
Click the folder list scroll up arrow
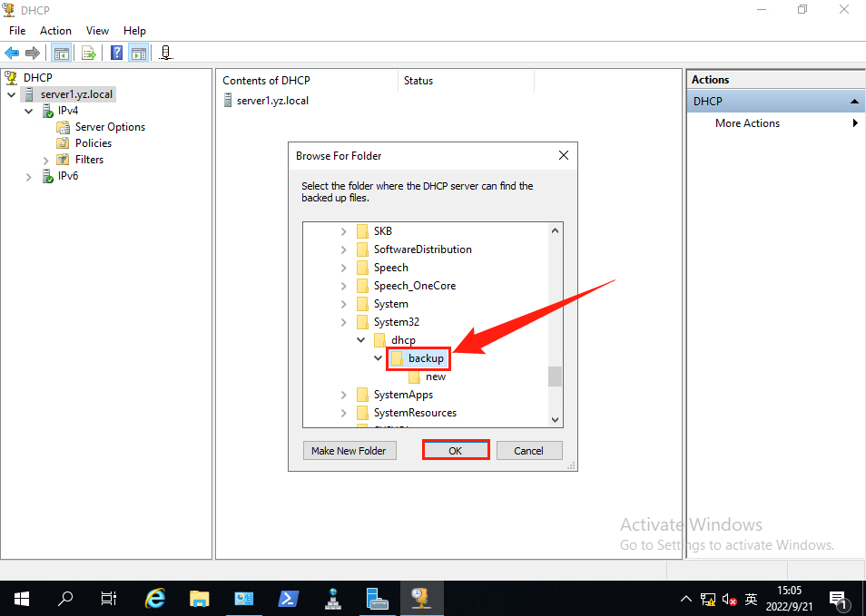[555, 230]
